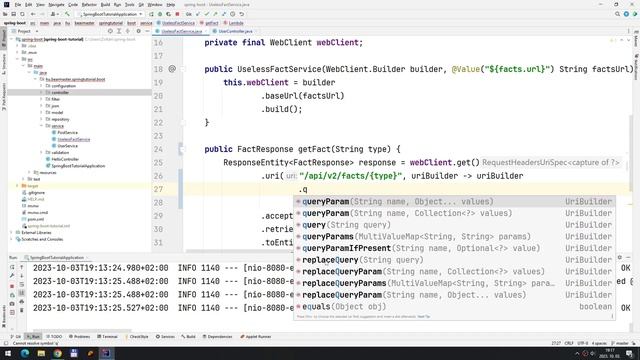Open the Problems tool window tab
Image resolution: width=640 pixels, height=360 pixels.
click(x=80, y=337)
